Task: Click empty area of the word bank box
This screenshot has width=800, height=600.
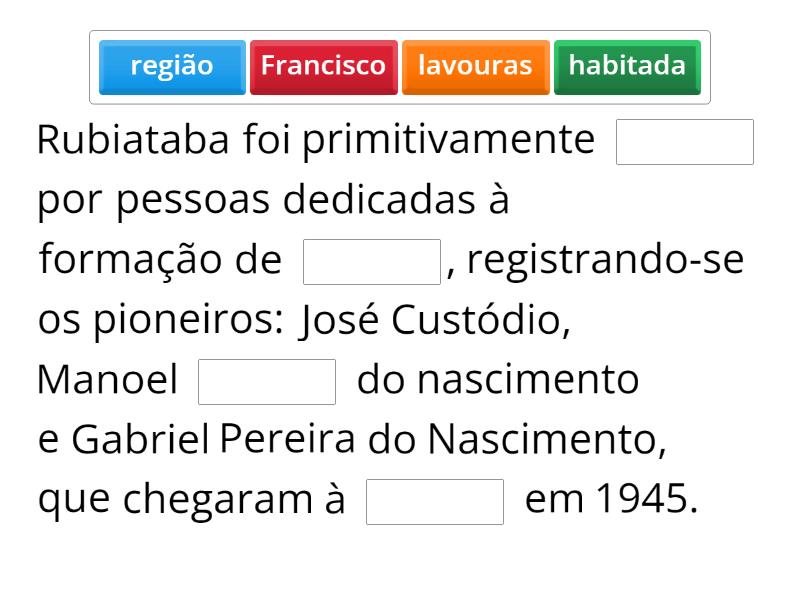Action: 400,99
